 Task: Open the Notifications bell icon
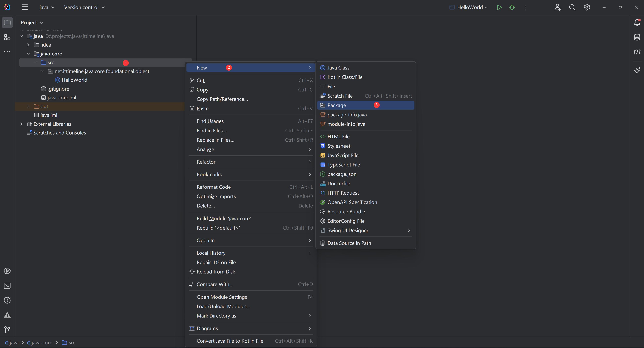tap(637, 22)
